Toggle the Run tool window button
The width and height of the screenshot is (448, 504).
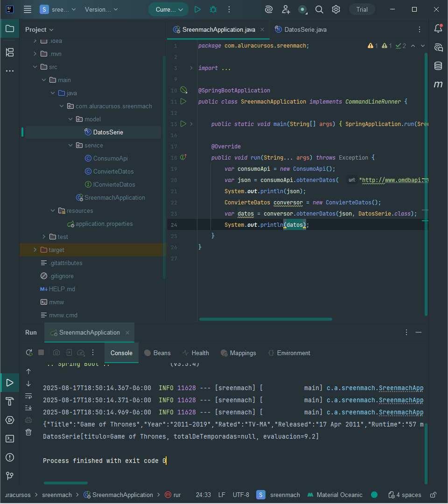click(x=10, y=383)
